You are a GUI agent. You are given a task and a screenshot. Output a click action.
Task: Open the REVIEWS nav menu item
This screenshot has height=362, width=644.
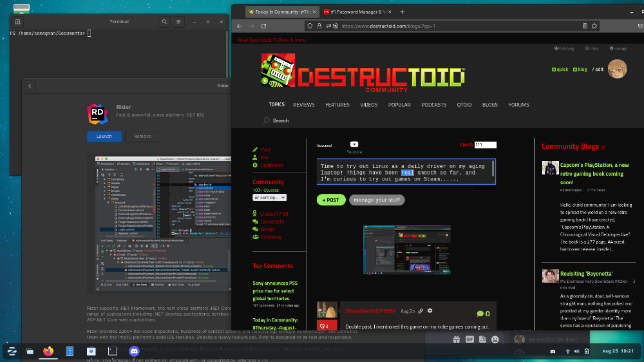(x=303, y=105)
